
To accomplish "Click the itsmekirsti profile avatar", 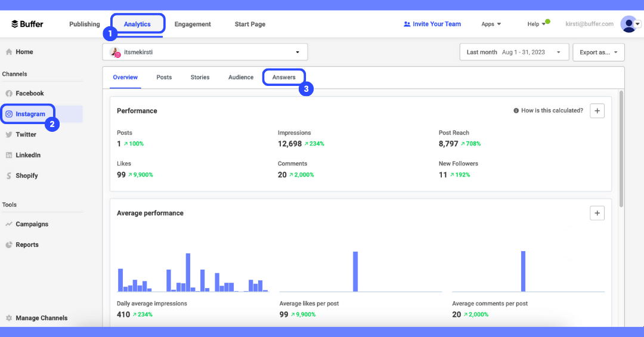I will coord(116,52).
